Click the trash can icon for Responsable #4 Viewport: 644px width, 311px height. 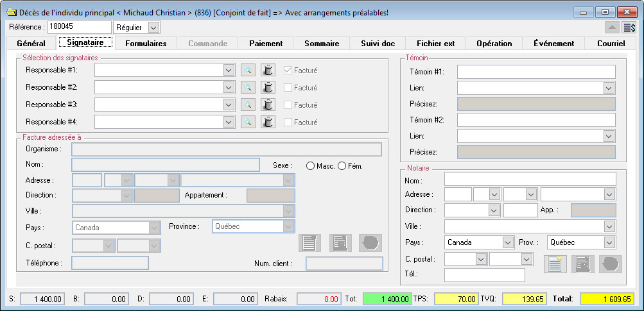click(x=268, y=122)
